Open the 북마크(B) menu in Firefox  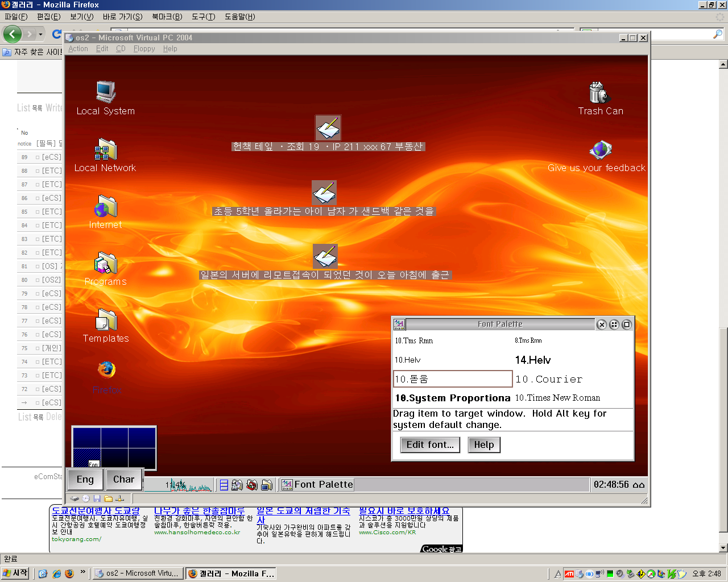[x=167, y=16]
